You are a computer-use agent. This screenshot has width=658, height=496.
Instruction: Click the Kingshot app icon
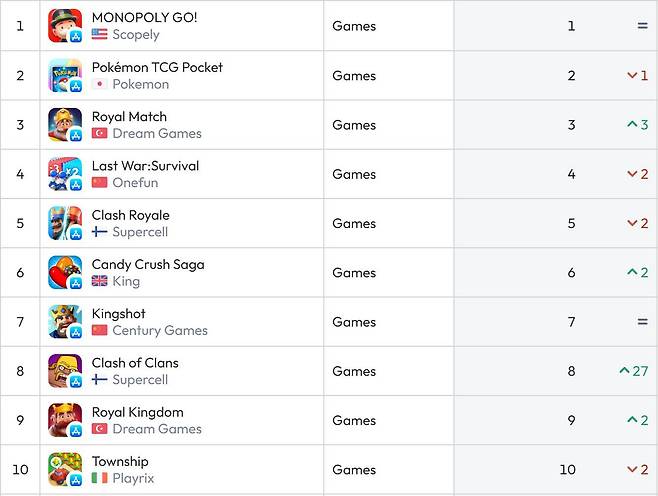pos(65,322)
